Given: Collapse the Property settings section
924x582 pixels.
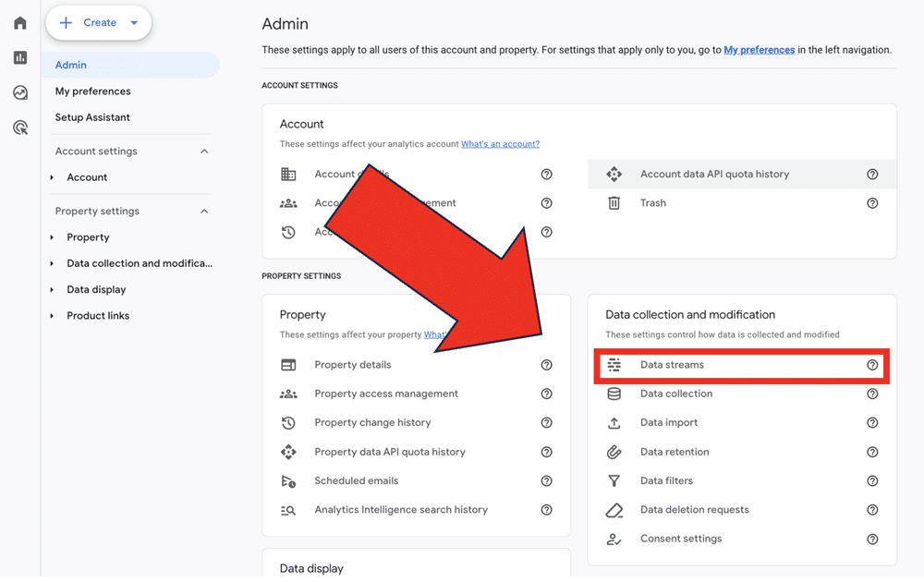Looking at the screenshot, I should pyautogui.click(x=205, y=211).
